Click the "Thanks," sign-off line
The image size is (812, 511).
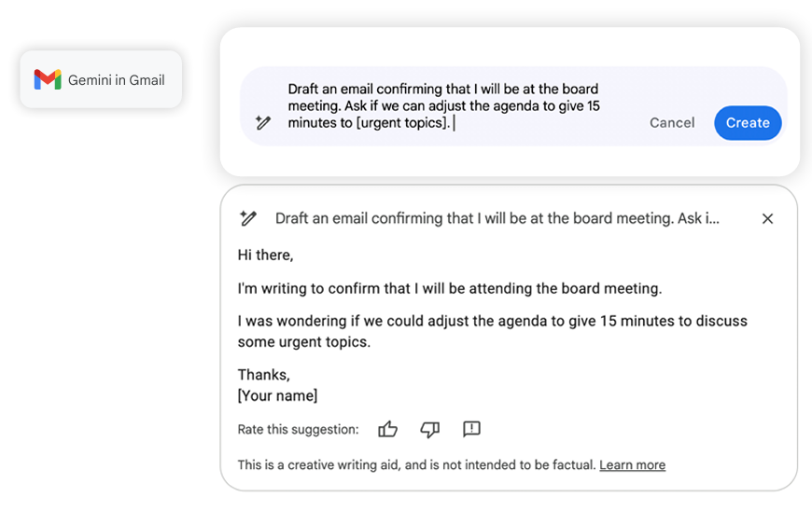pos(264,375)
